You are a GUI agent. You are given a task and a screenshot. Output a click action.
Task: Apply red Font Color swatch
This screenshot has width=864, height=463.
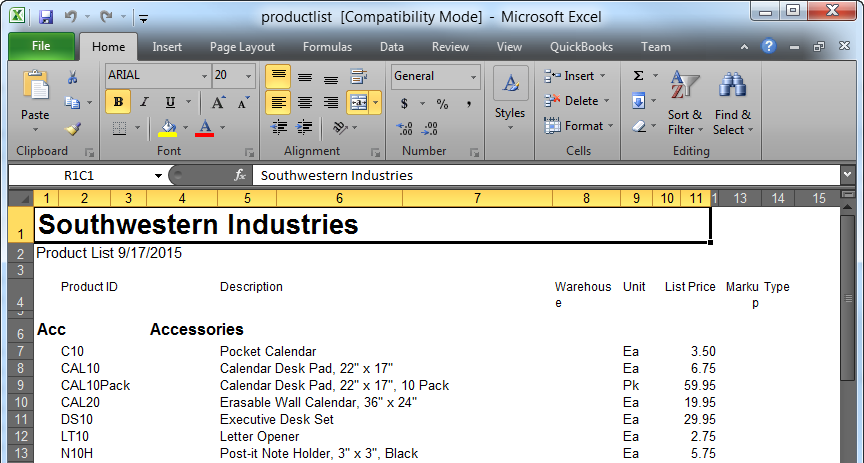coord(205,128)
